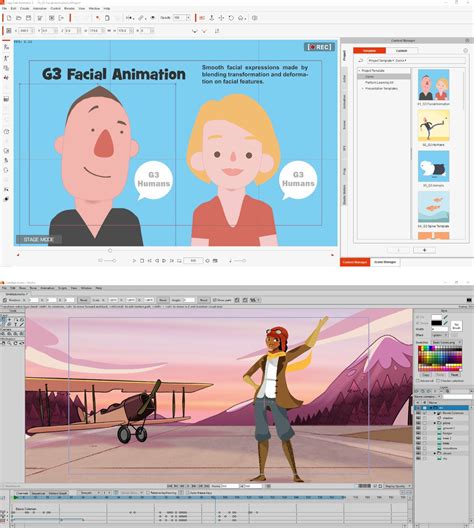Click the REC indicator on the stage

[319, 47]
